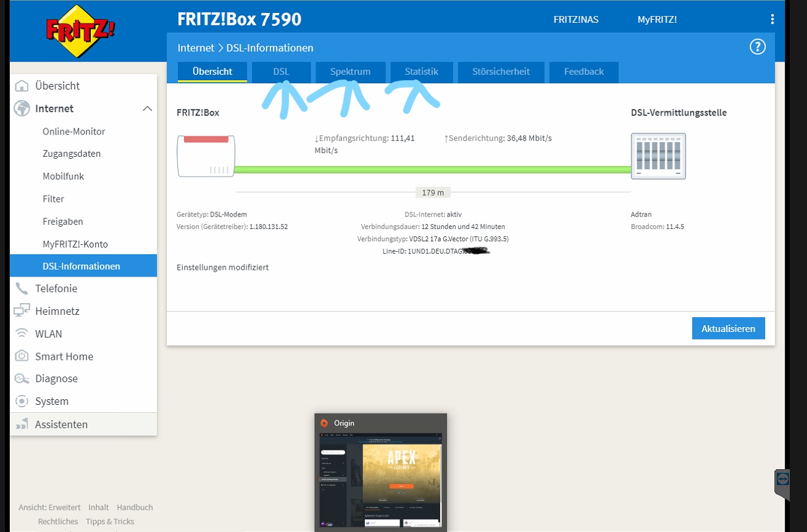The image size is (807, 532).
Task: Click the Übersicht house icon in sidebar
Action: (x=22, y=86)
